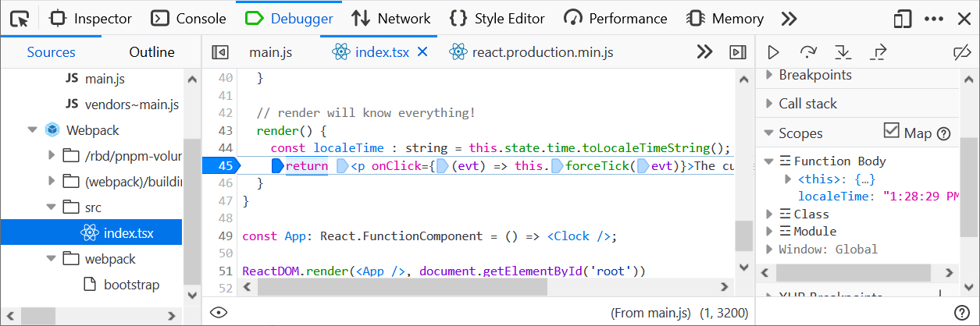This screenshot has width=980, height=326.
Task: Switch to the Outline pane tab
Action: [151, 52]
